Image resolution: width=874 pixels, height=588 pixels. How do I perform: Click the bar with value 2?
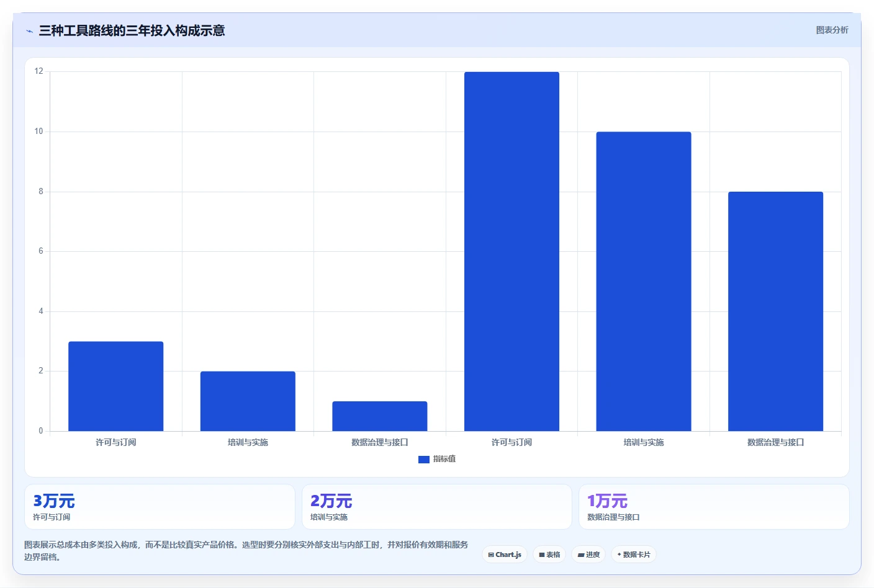click(248, 401)
